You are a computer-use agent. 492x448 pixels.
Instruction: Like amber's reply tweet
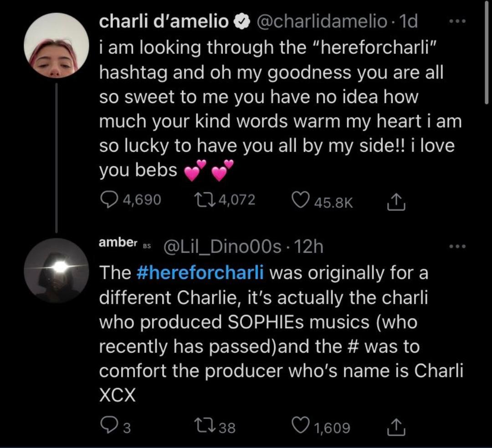pos(300,427)
